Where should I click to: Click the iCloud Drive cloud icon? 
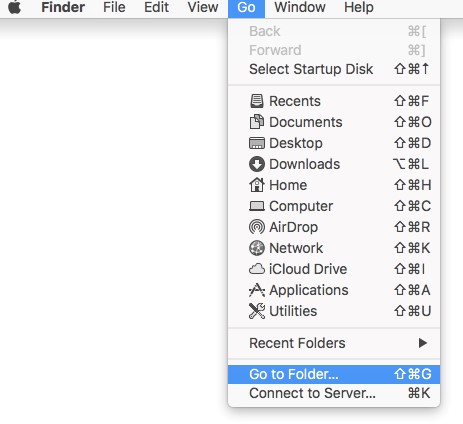(x=257, y=269)
